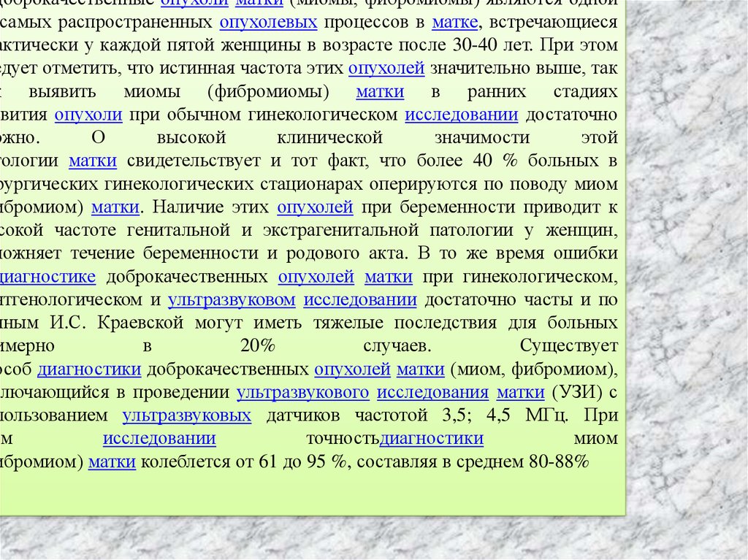Open the 'ультразвукового' link
Screen dimensions: 748x560
(x=303, y=393)
